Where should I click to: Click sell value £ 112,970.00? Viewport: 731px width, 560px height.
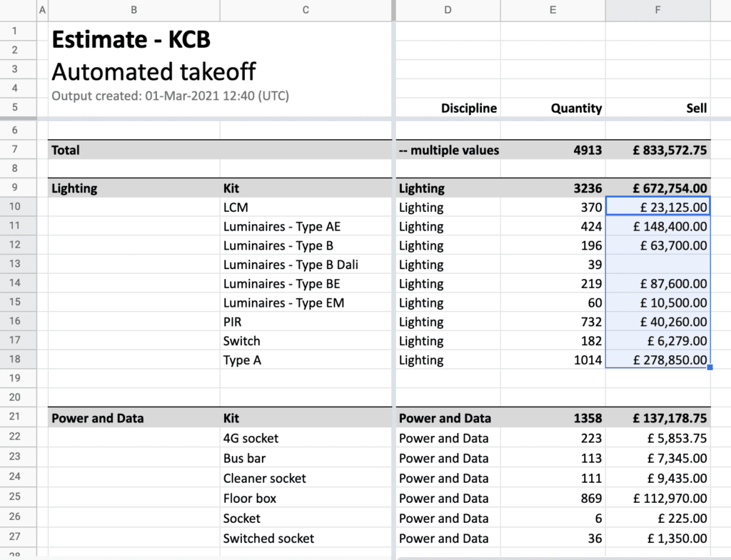tap(657, 498)
